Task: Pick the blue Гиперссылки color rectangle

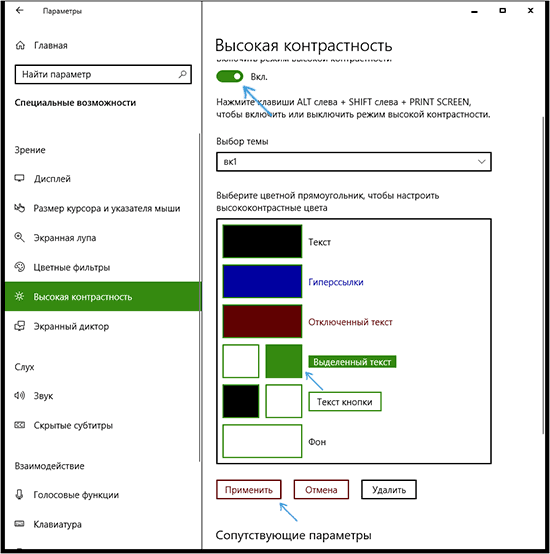Action: pyautogui.click(x=262, y=281)
